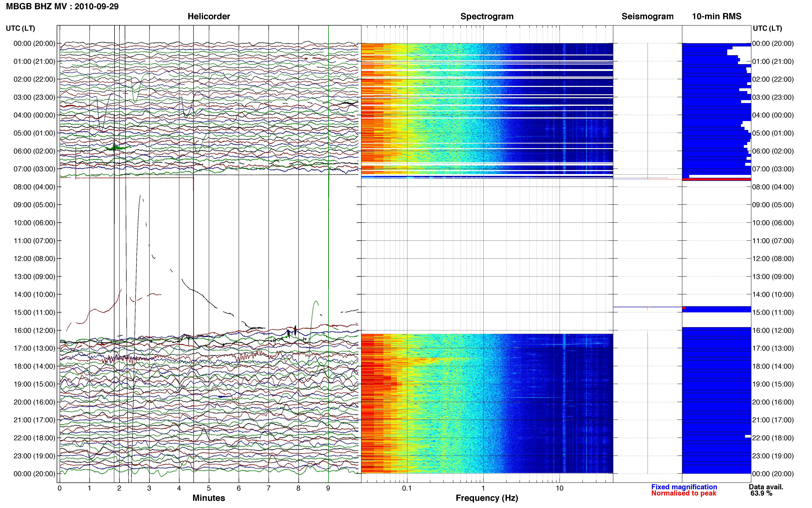Click frequency tick '0.1' on Spectrogram axis
812x508 pixels.
(x=407, y=488)
